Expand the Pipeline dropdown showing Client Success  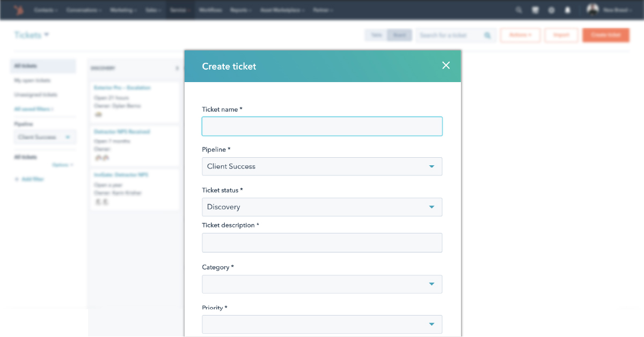pos(322,166)
